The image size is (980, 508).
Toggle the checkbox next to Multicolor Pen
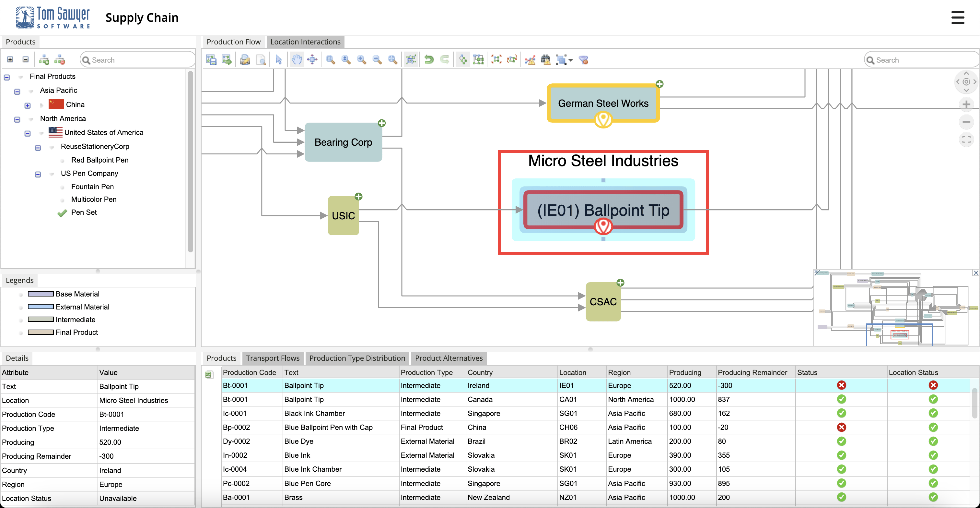(x=62, y=199)
